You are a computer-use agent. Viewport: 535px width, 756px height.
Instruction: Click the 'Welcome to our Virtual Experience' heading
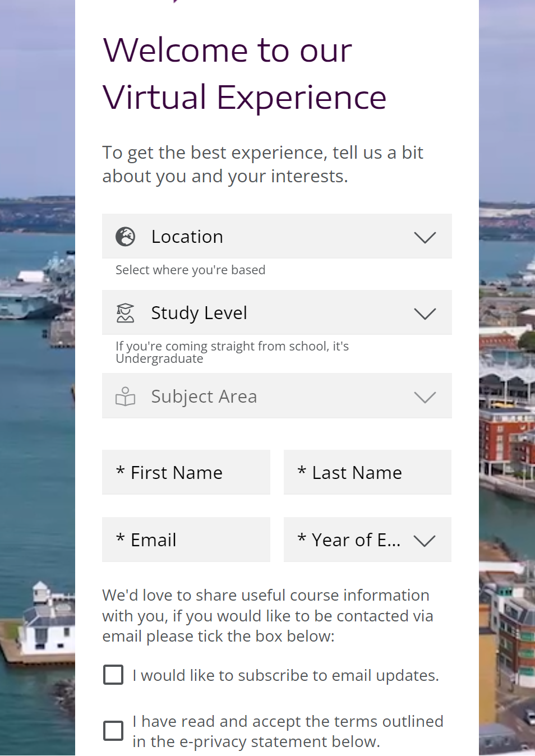245,73
